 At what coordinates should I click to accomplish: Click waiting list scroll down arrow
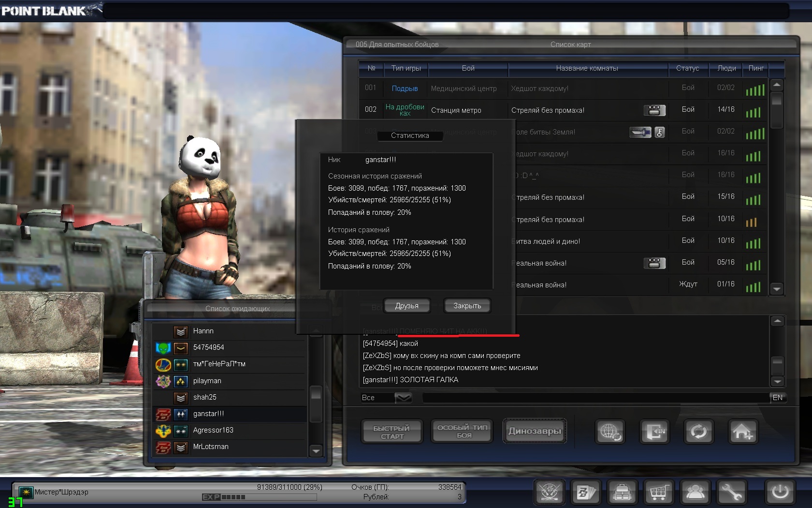[316, 451]
